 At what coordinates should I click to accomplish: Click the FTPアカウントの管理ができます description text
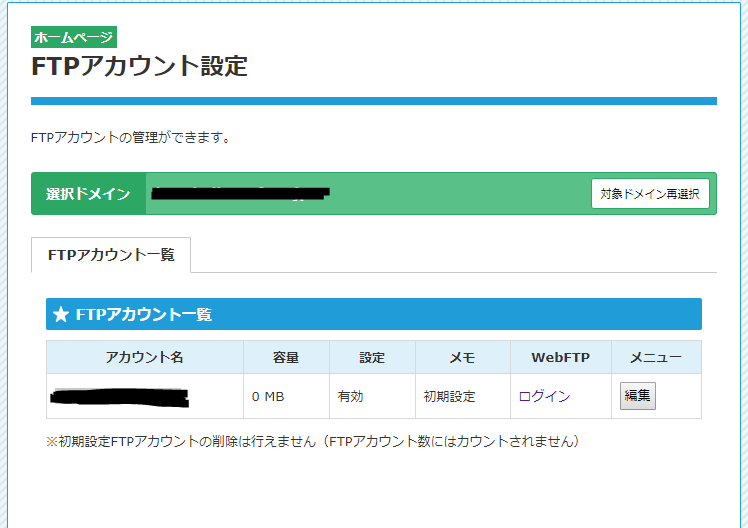coord(131,138)
